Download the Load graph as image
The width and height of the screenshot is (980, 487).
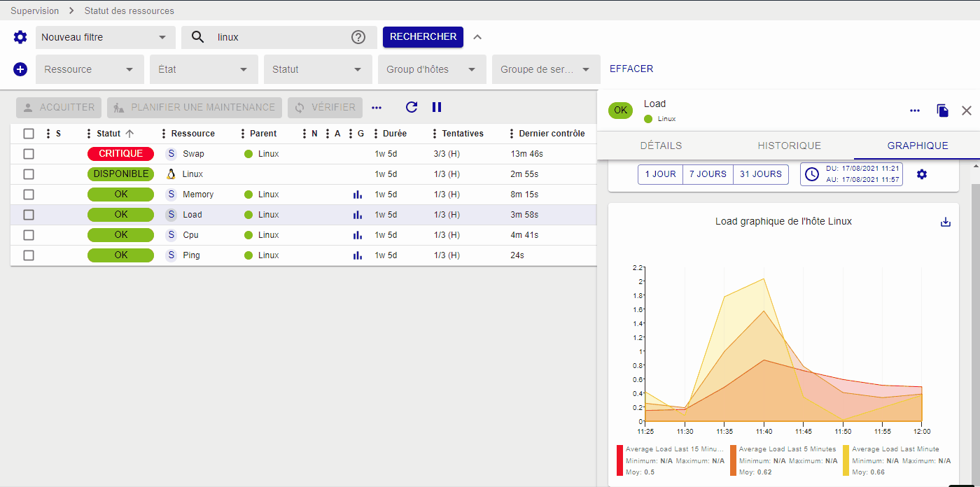point(946,222)
